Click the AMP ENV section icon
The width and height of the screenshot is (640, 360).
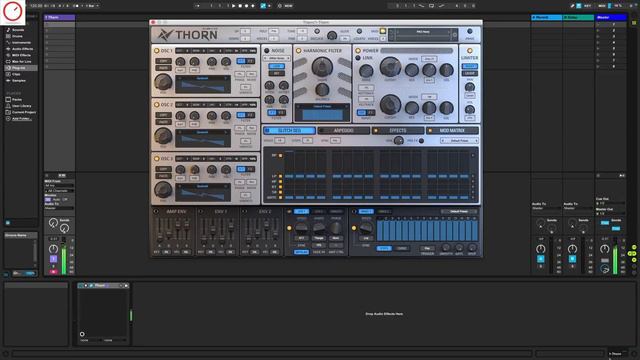156,211
